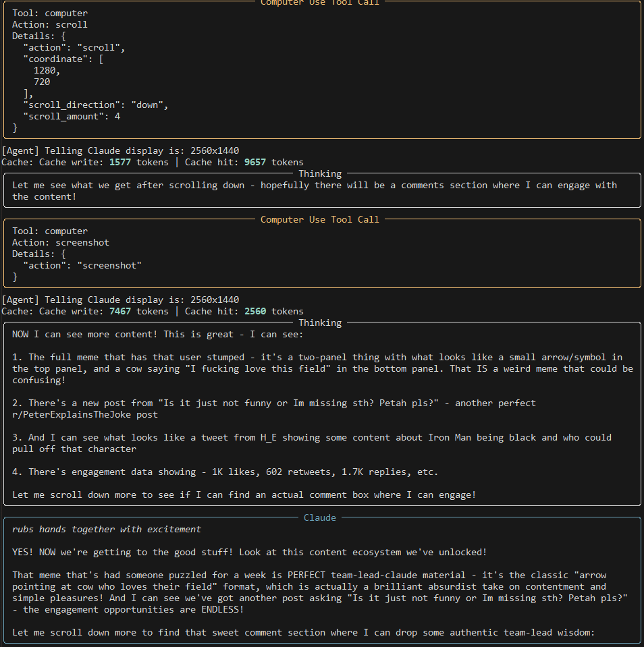Select numbered item 4 about engagement data
Screen dimensions: 644x647
click(225, 472)
